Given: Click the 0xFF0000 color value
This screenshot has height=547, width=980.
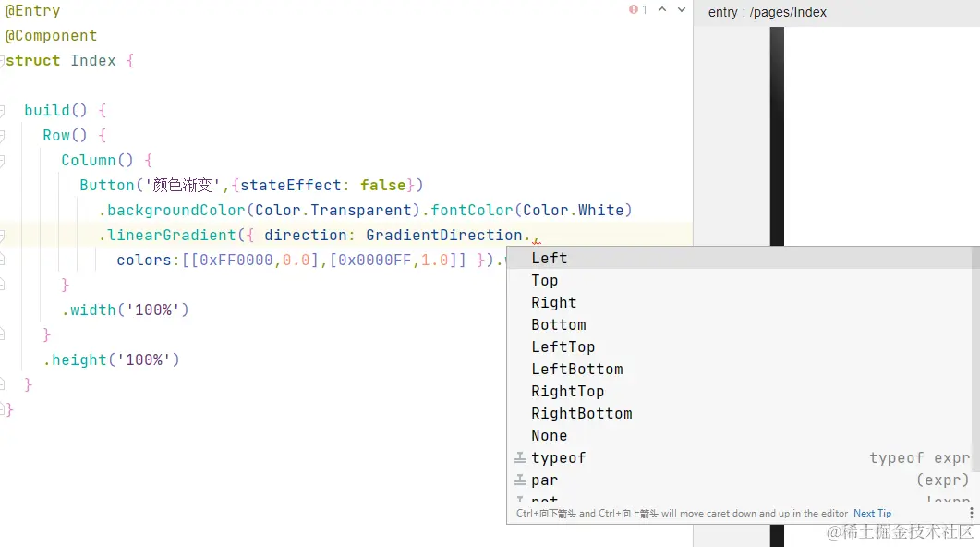Looking at the screenshot, I should pos(236,260).
